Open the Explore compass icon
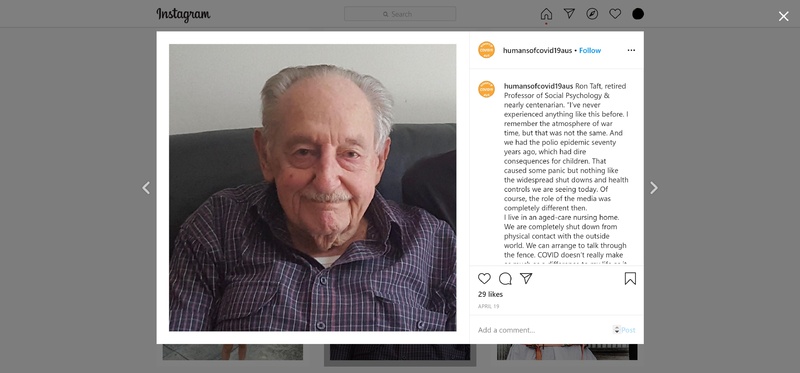 592,14
